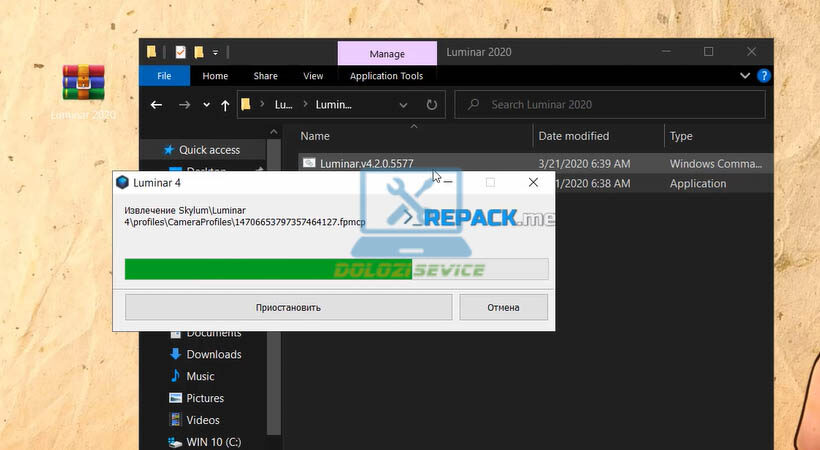Screen dimensions: 820x450
Task: Cancel extraction with the Отмена button
Action: pos(503,307)
